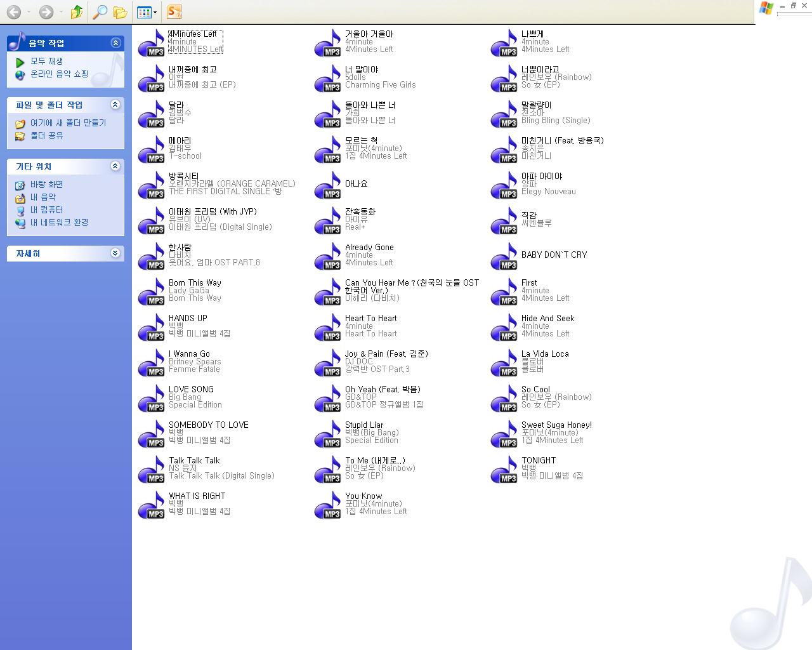
Task: Select the Already Gone MP3 icon
Action: [328, 256]
